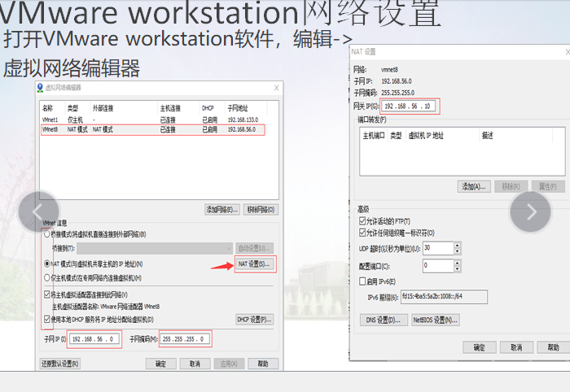Click 属性 (Properties) port forwarding button
Image resolution: width=570 pixels, height=392 pixels.
pos(548,186)
